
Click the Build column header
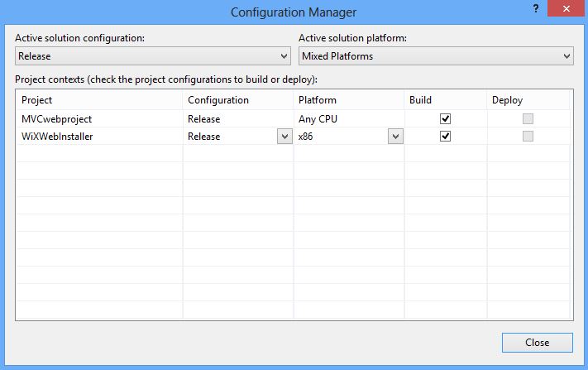(445, 100)
